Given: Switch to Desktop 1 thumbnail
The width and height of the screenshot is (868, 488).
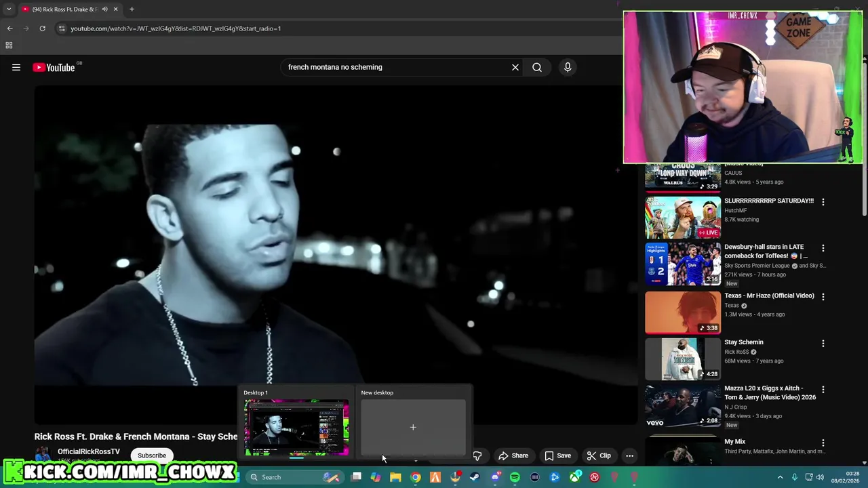Looking at the screenshot, I should (x=296, y=427).
